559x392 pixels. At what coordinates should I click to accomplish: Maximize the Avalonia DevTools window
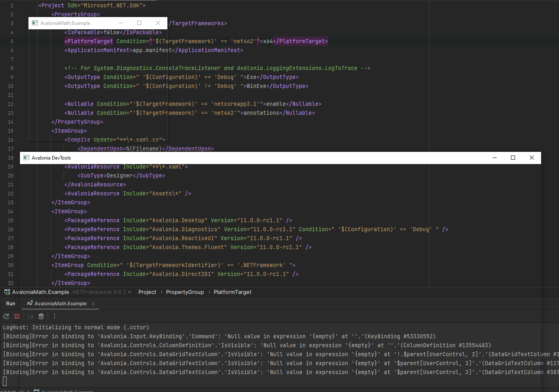pos(513,158)
